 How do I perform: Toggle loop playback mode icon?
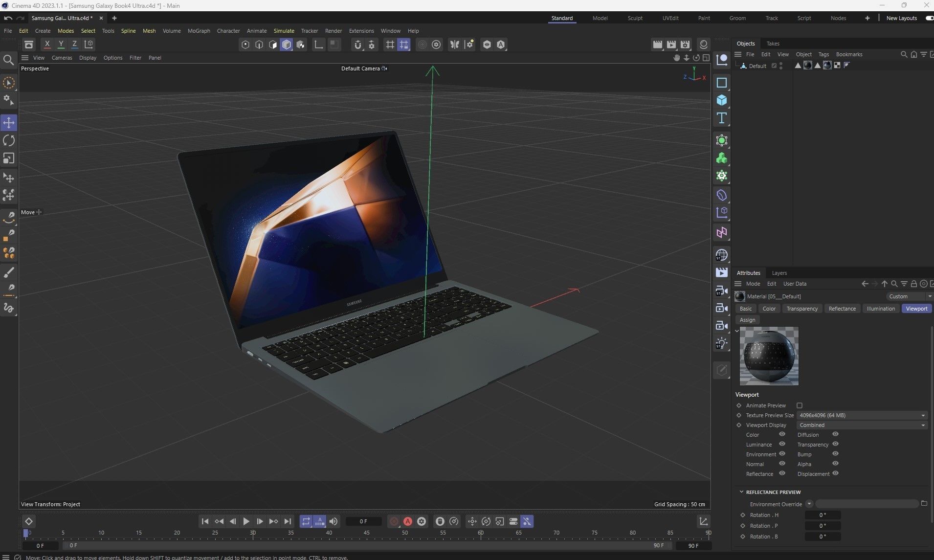pos(306,521)
